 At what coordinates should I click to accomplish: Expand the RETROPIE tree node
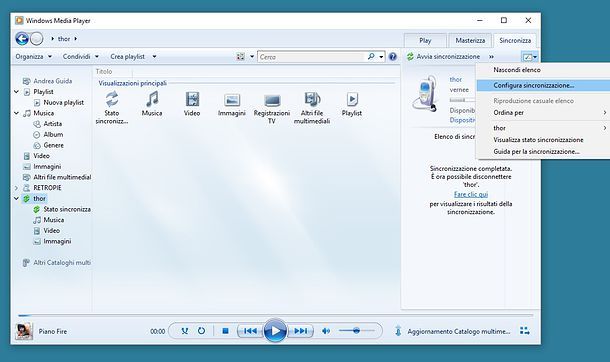16,188
